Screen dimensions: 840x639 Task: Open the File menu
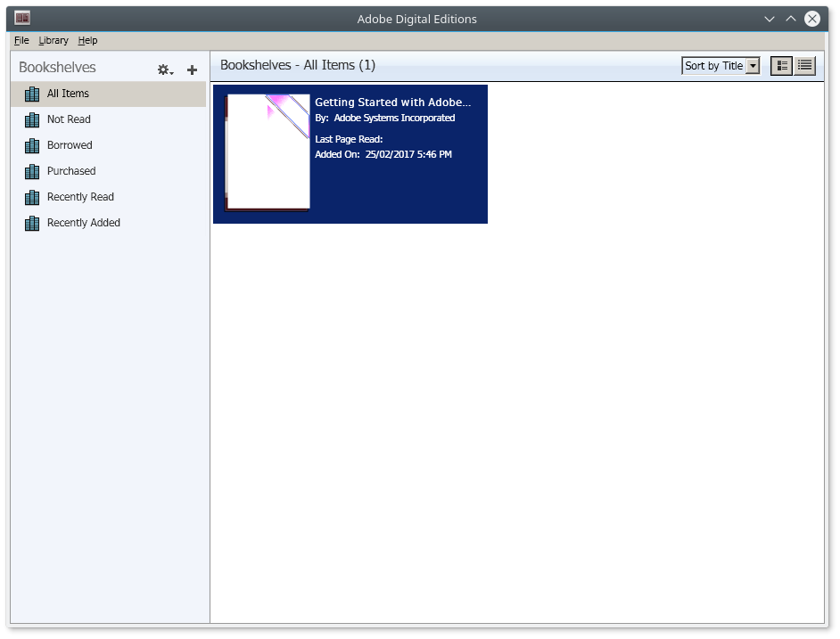[21, 40]
